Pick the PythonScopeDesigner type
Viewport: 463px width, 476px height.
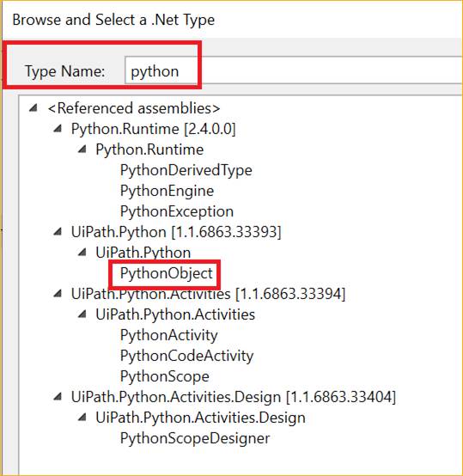(195, 438)
